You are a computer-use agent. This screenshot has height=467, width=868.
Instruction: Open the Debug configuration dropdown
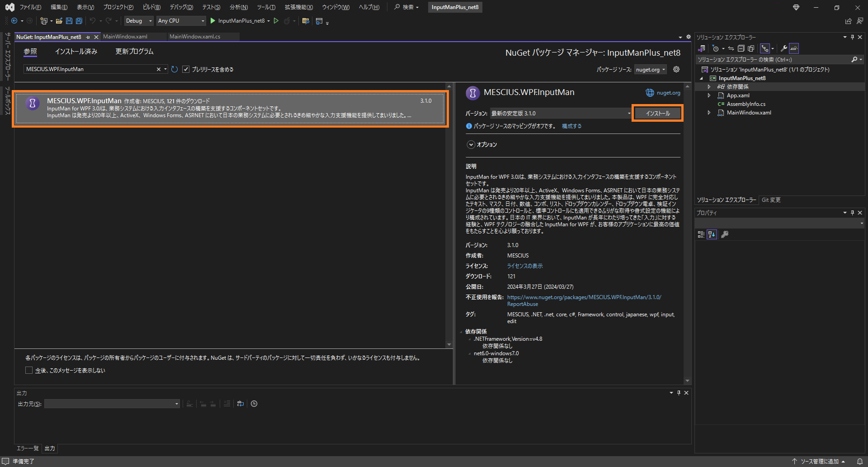pyautogui.click(x=139, y=21)
